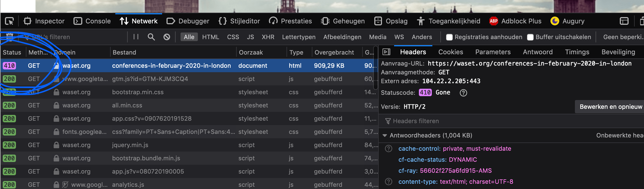Open the Geen beperking throttling dropdown
Screen dimensions: 644x189
point(623,37)
